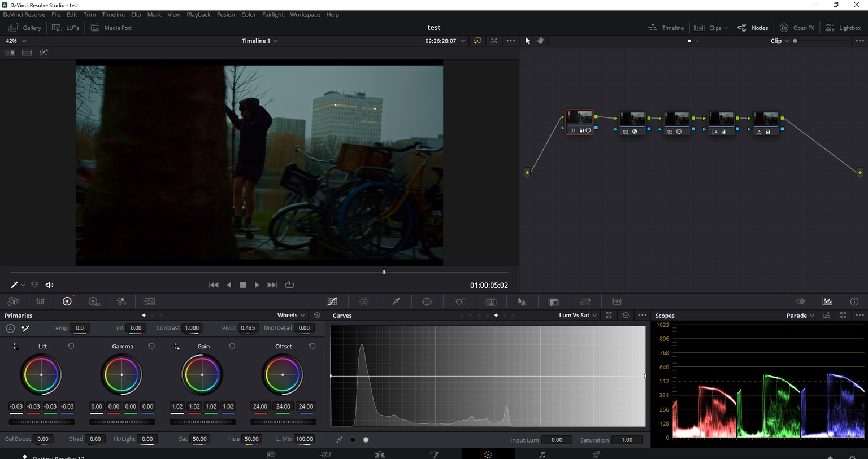Open the Blur palette
The image size is (868, 459).
pos(522,301)
